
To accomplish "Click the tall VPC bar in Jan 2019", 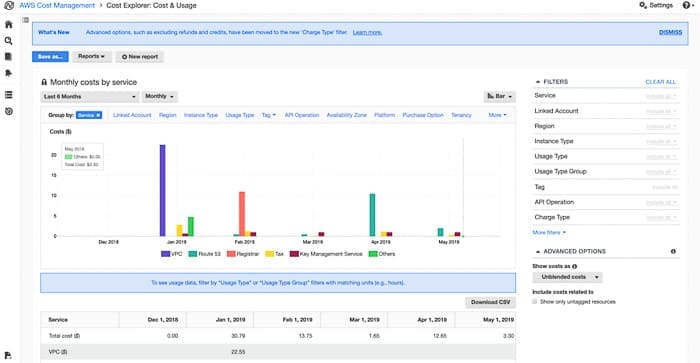I will pos(162,191).
